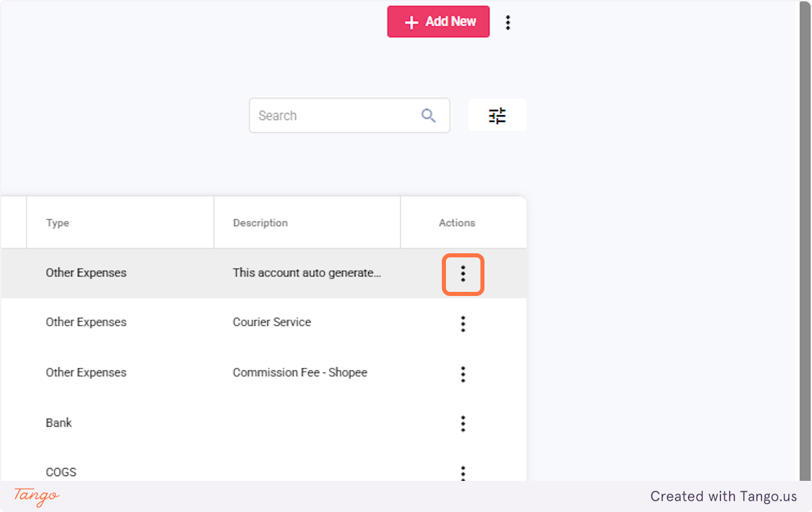Screen dimensions: 812x512
Task: Select Commission Fee - Shopee description cell
Action: [300, 372]
